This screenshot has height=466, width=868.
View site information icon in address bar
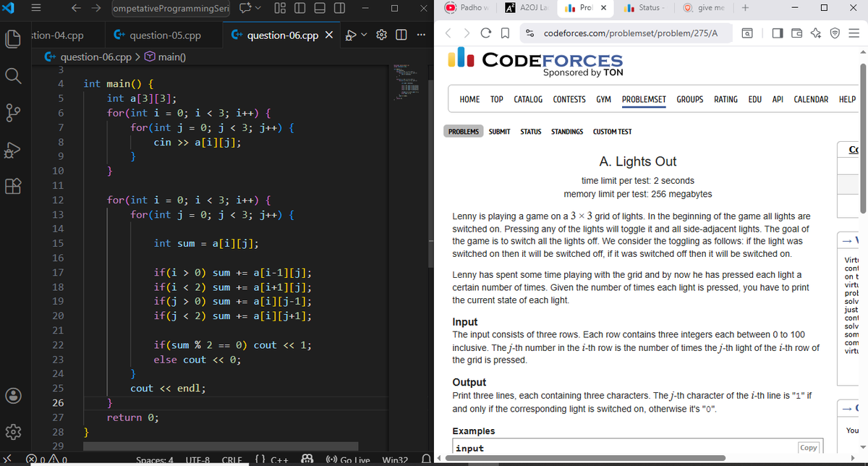click(530, 33)
